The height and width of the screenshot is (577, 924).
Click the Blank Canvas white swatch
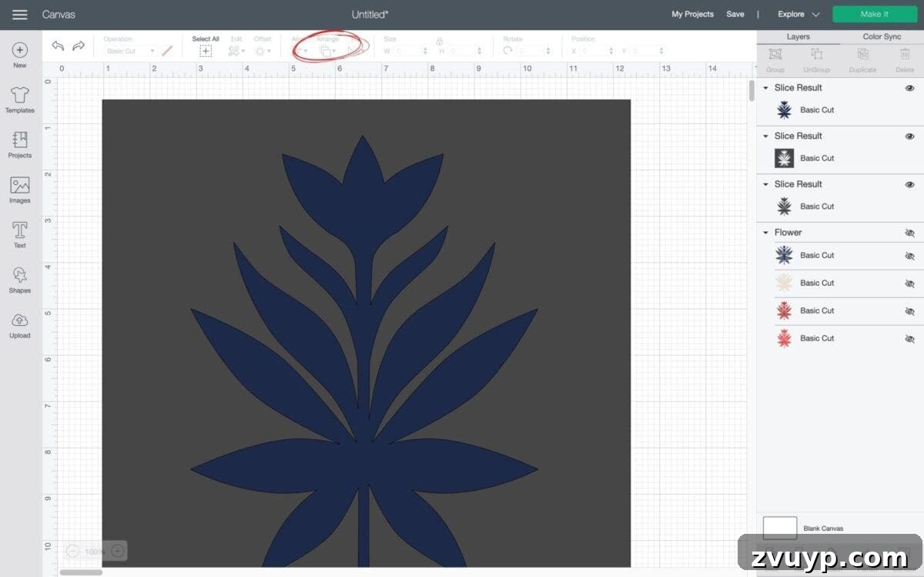tap(779, 528)
